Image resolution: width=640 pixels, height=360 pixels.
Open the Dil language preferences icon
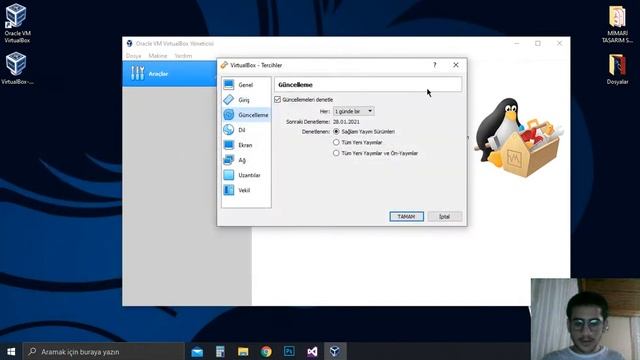229,130
